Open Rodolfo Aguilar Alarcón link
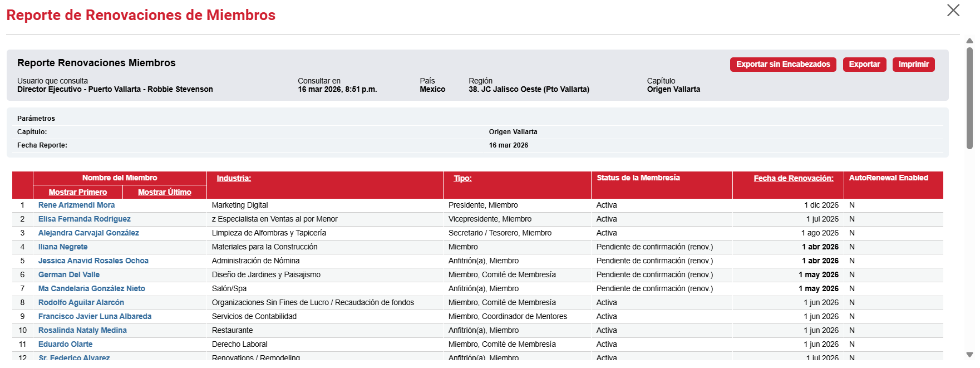Screen dimensions: 980x368 tap(81, 303)
